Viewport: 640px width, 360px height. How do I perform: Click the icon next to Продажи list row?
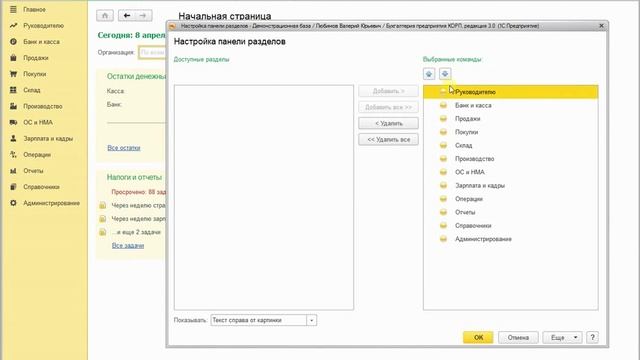pyautogui.click(x=443, y=119)
